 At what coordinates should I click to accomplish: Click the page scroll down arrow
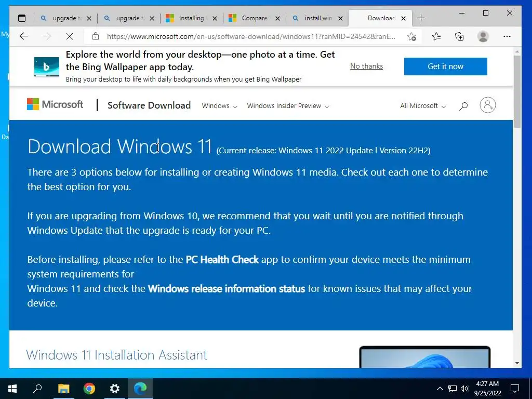pos(517,363)
